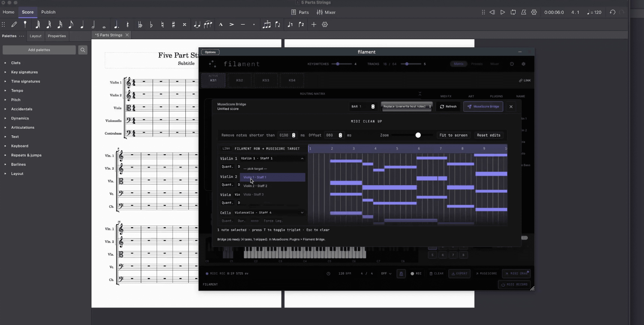The image size is (644, 325).
Task: Click the MuseScore Bridge send button
Action: coord(483,107)
